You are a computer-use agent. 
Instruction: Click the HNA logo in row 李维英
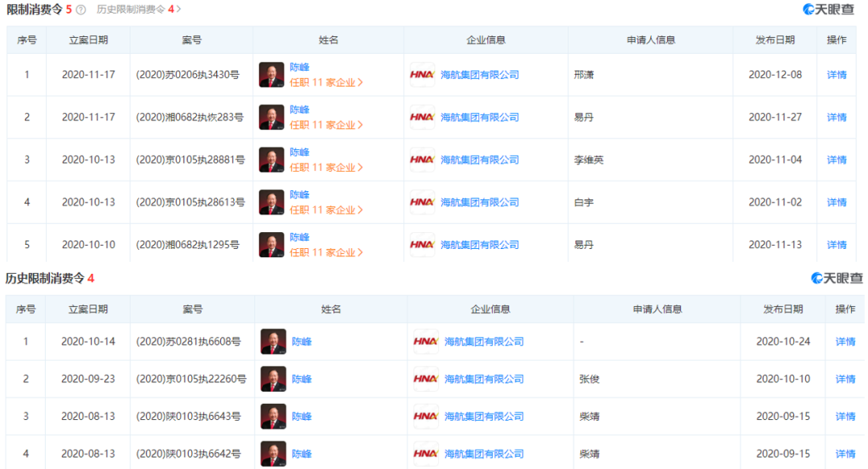[422, 160]
